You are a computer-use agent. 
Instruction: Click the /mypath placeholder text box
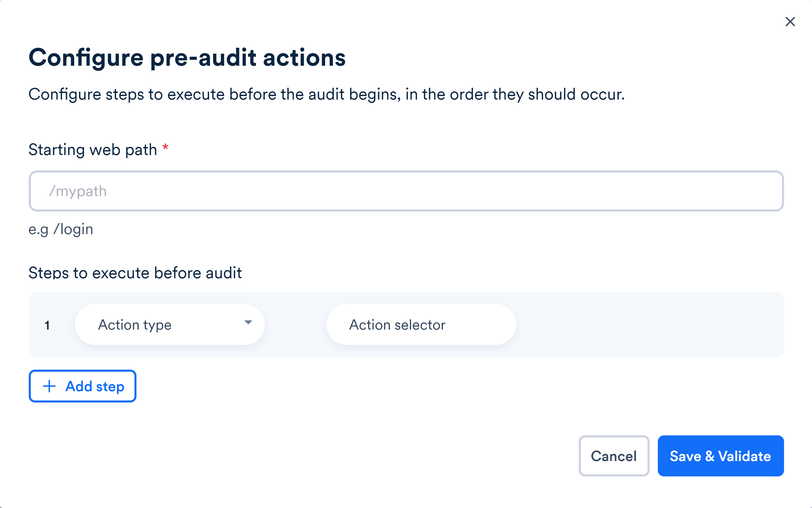pos(405,191)
